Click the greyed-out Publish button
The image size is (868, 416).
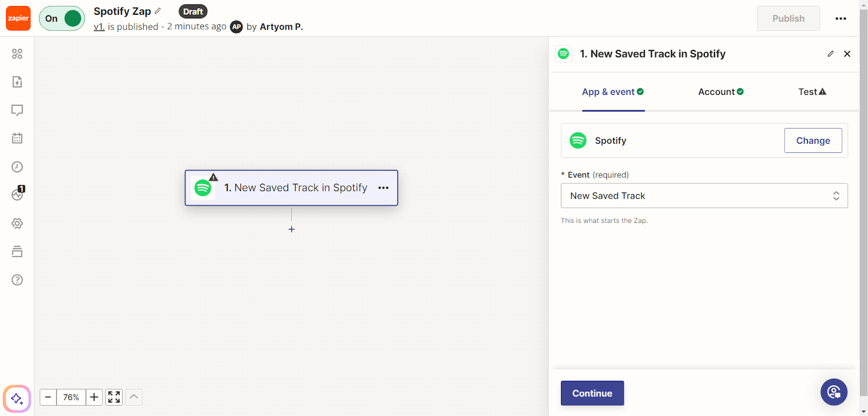pyautogui.click(x=788, y=18)
